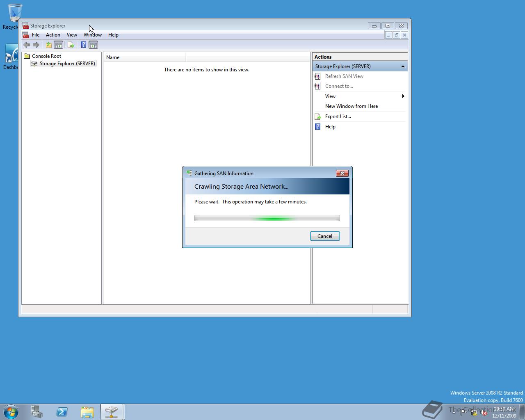Click Export List... action
This screenshot has height=420, width=525.
coord(338,116)
